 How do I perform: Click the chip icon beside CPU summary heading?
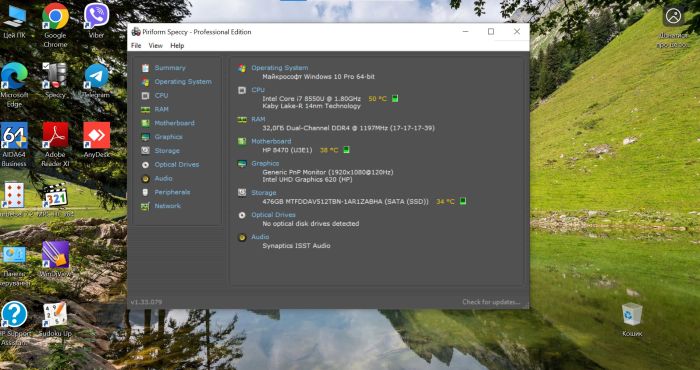click(242, 90)
